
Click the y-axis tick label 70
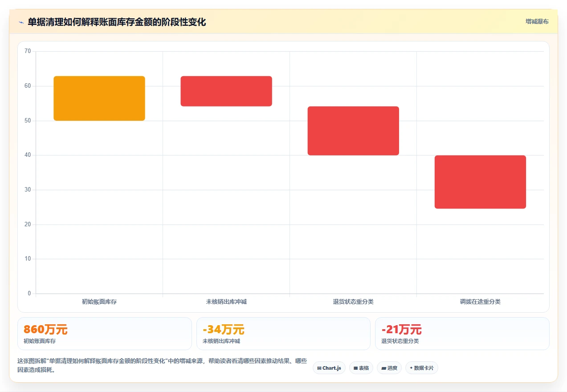pos(28,51)
